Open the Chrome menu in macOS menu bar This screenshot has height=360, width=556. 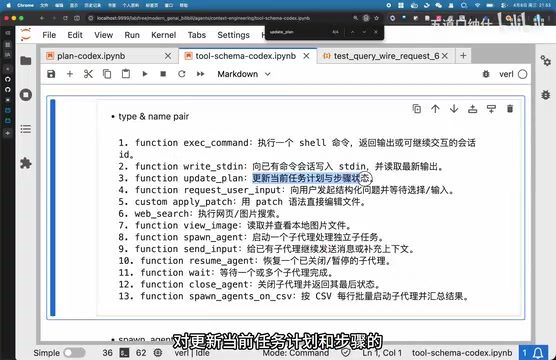(25, 5)
